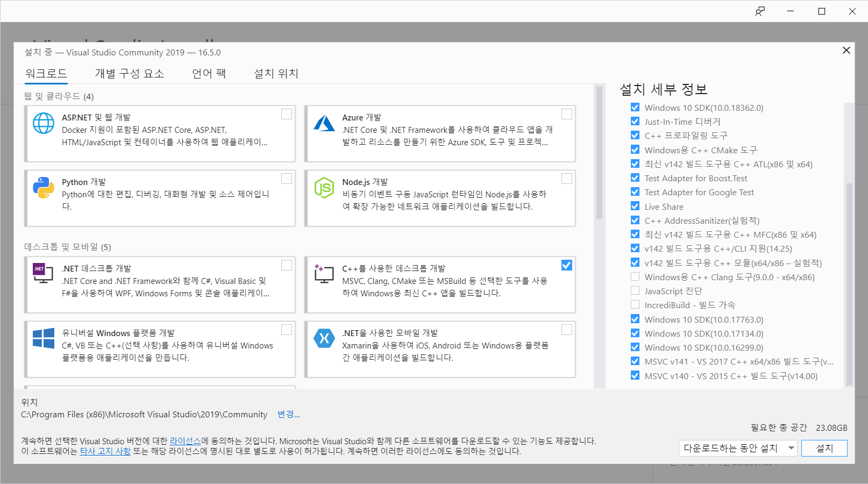Select the Workloads (워크로드) tab
This screenshot has width=868, height=484.
click(46, 74)
